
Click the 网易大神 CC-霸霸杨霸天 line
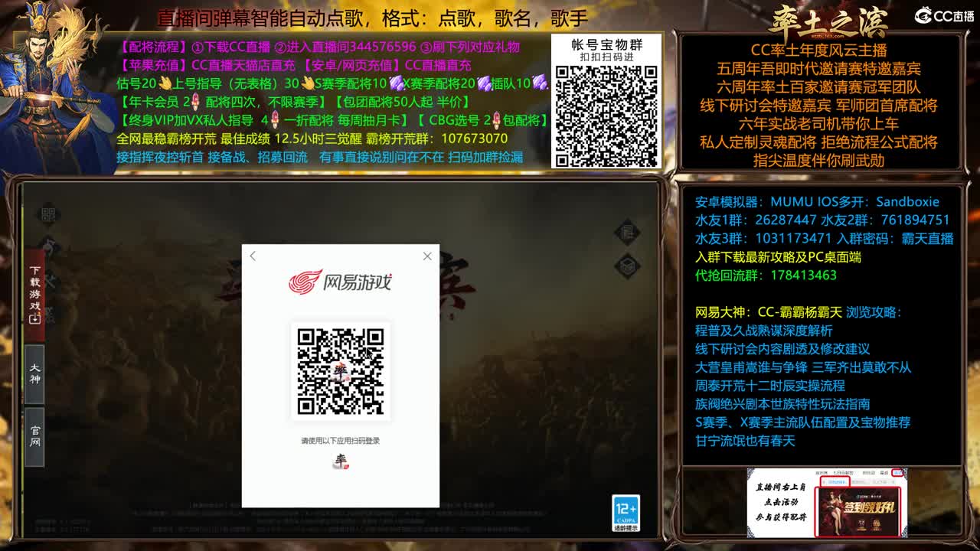pos(768,312)
